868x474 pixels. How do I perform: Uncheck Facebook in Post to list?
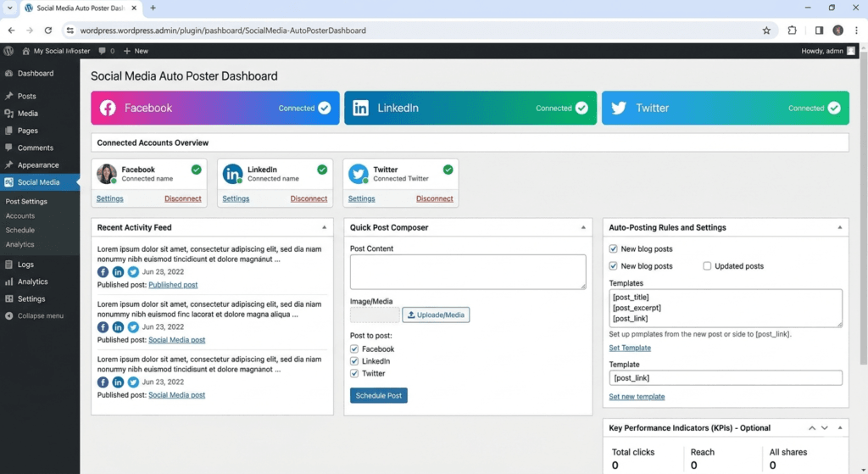click(354, 349)
